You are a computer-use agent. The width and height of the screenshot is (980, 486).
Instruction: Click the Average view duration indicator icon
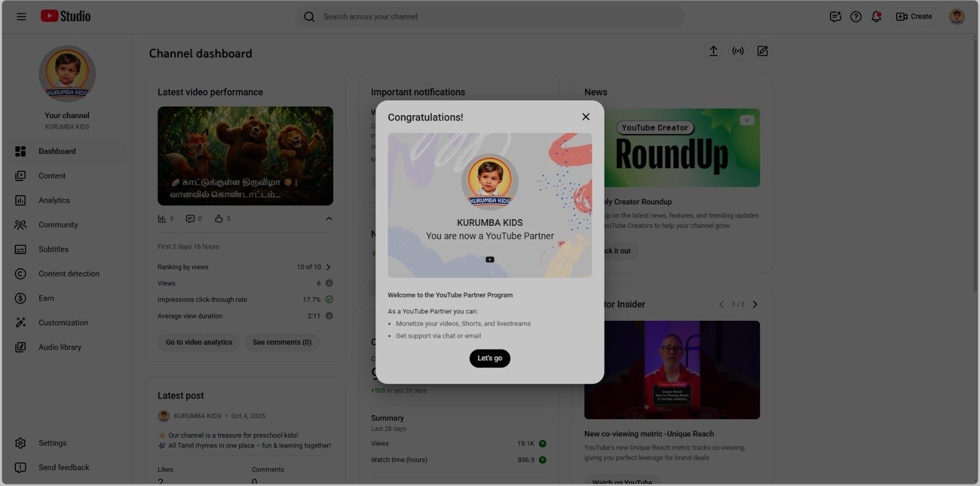point(329,316)
